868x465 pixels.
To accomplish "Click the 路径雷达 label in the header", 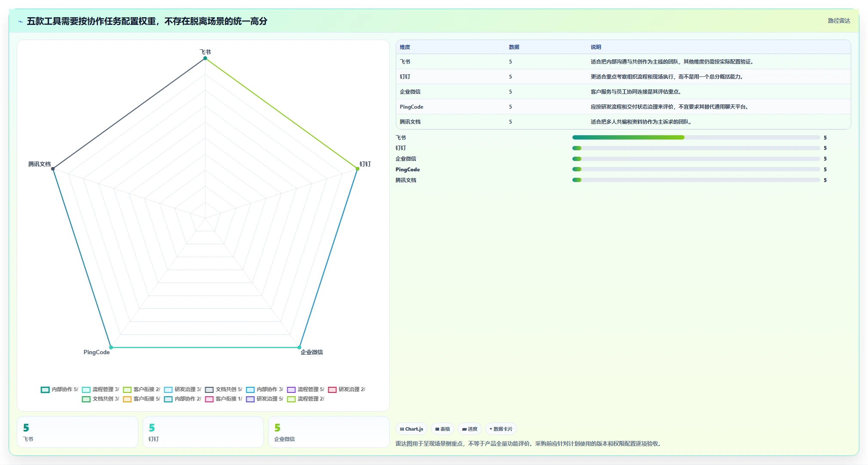I will click(x=839, y=21).
